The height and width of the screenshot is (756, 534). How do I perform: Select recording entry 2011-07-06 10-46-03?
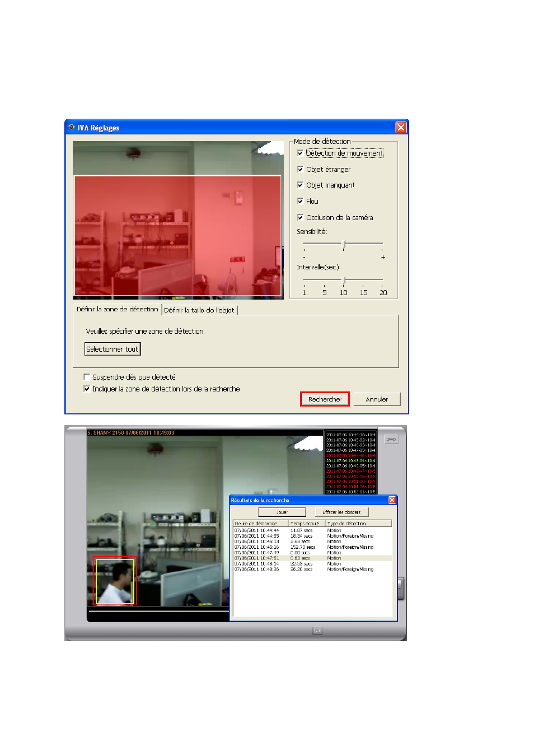point(351,445)
